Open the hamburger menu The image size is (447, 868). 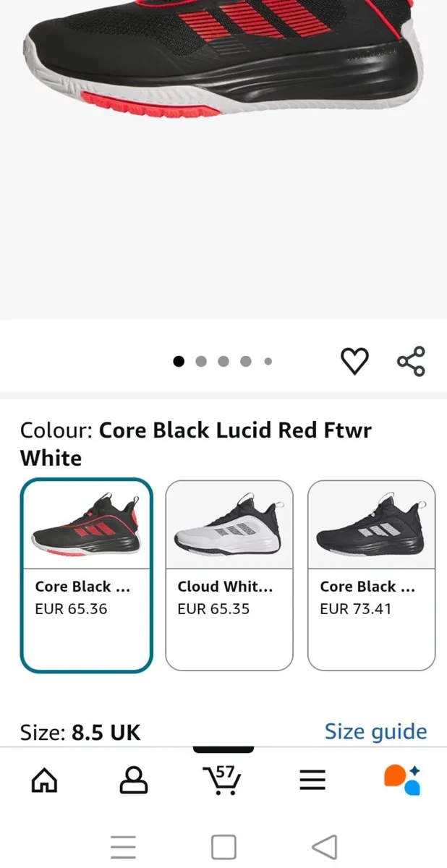coord(312,780)
